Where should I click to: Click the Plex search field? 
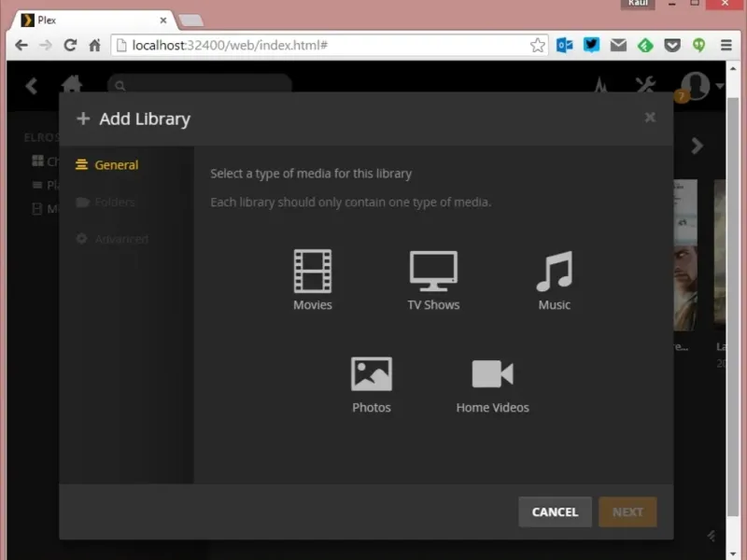[200, 85]
